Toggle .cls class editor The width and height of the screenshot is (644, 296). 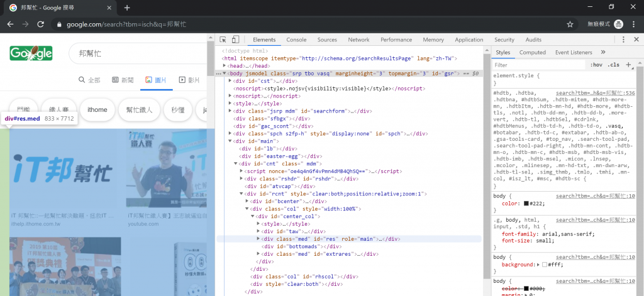pos(614,65)
